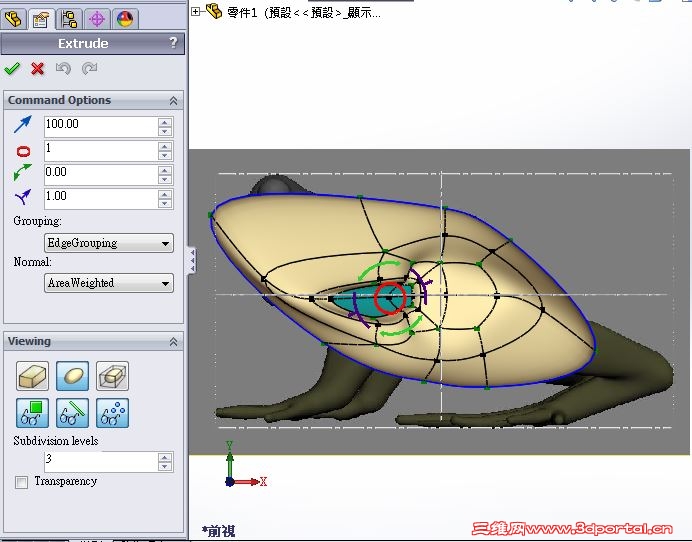Collapse the Viewing section
Viewport: 692px width, 542px height.
[x=173, y=342]
